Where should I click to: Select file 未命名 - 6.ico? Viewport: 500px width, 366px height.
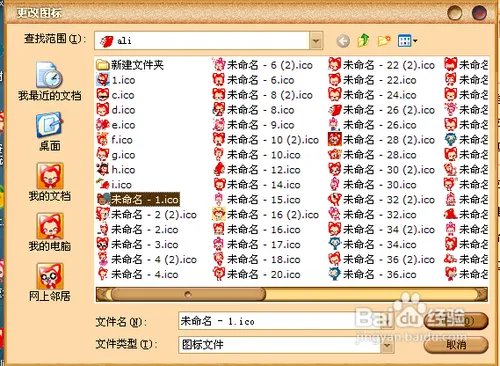[x=254, y=80]
